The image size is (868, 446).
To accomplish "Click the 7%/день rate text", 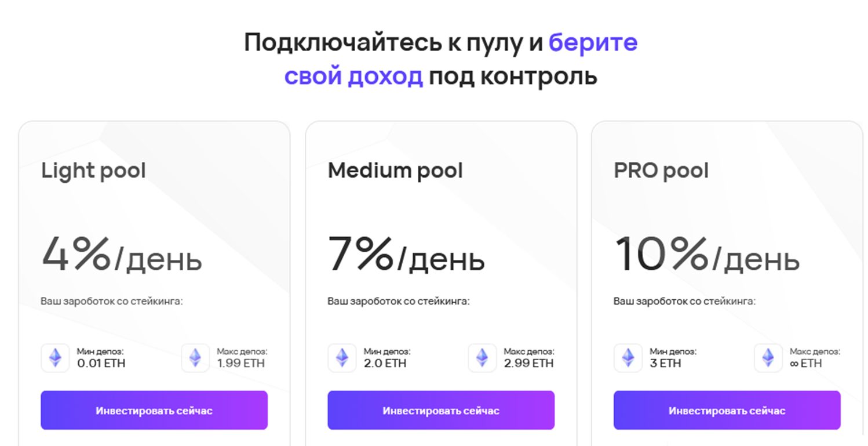I will pos(406,254).
